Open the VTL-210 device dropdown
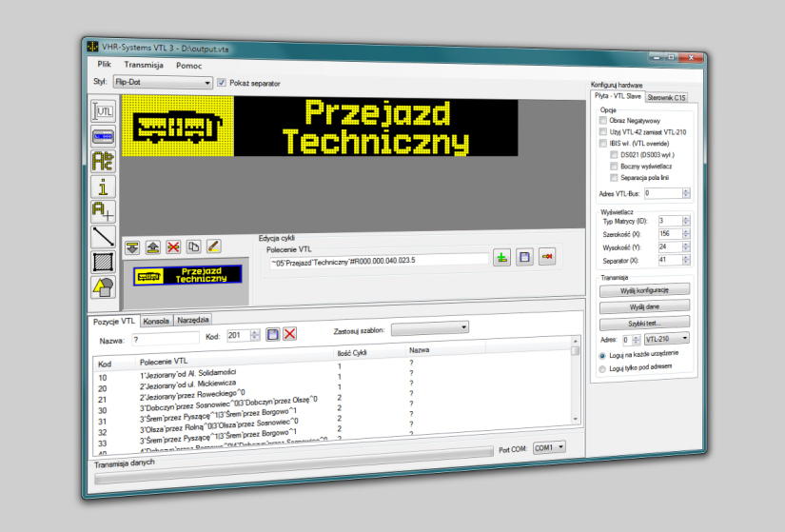This screenshot has height=532, width=785. click(667, 339)
